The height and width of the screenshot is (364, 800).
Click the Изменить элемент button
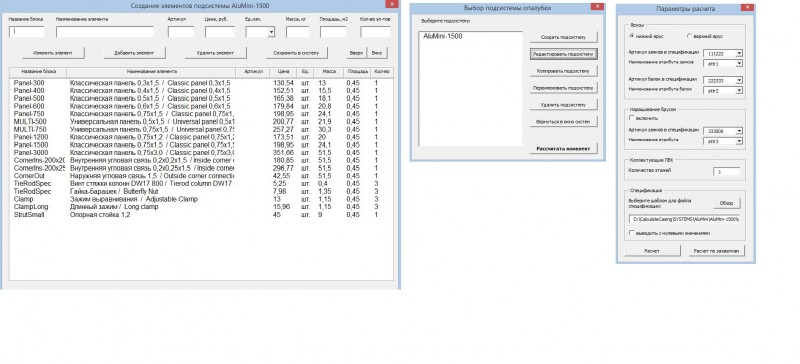pos(53,53)
